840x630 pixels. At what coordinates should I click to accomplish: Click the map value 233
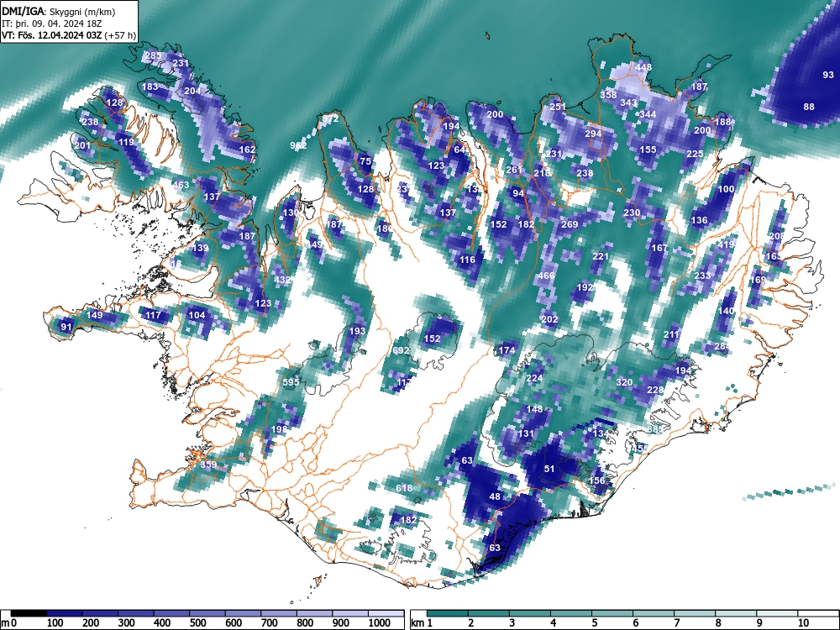pos(702,276)
